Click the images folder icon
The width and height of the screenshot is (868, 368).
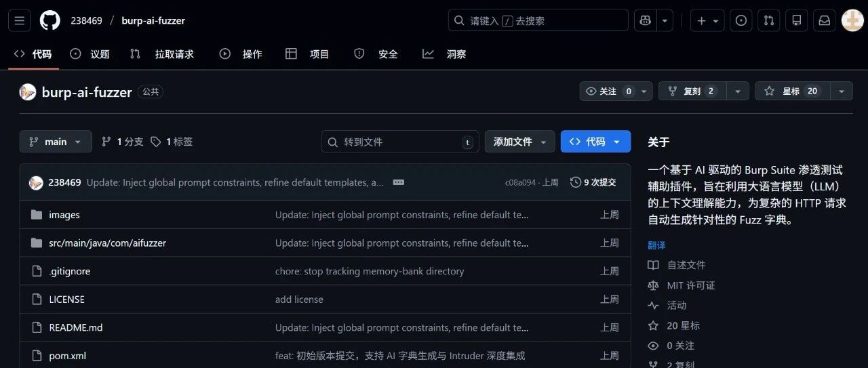37,215
